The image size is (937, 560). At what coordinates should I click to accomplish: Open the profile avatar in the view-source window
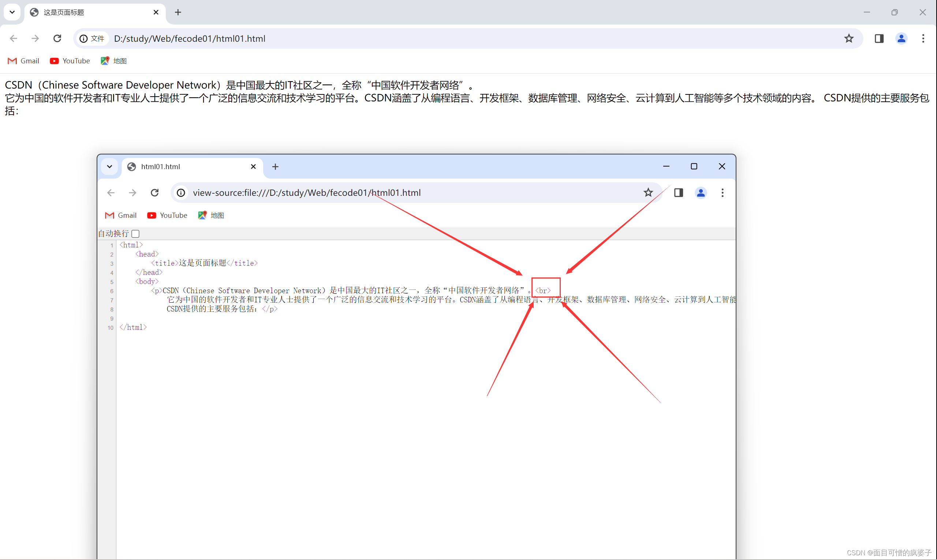[x=701, y=193]
